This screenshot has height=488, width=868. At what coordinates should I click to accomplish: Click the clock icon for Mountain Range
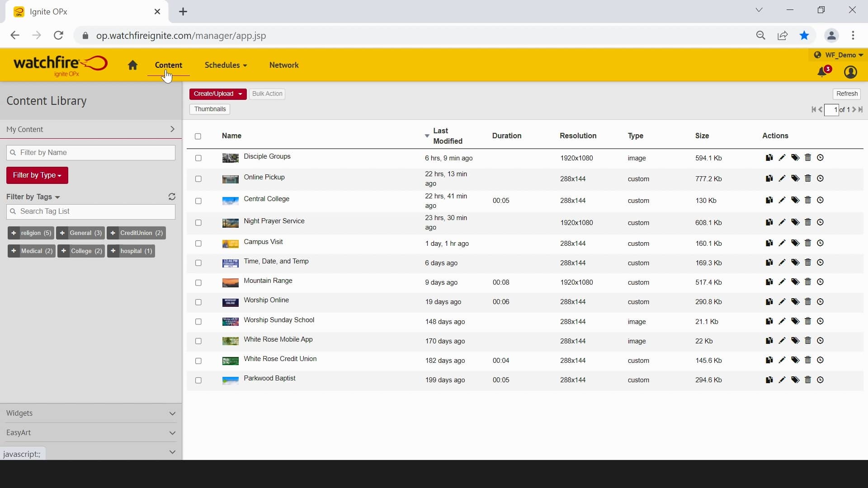[821, 282]
